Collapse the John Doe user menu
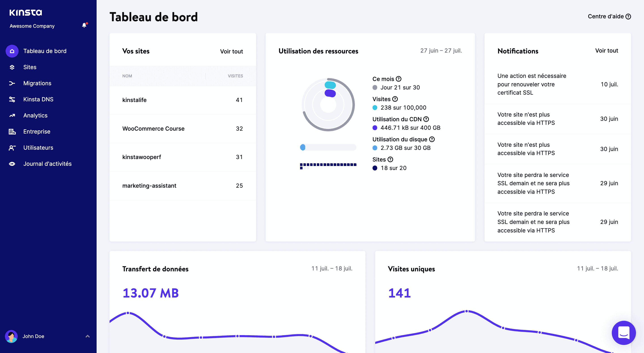This screenshot has width=644, height=353. 87,336
